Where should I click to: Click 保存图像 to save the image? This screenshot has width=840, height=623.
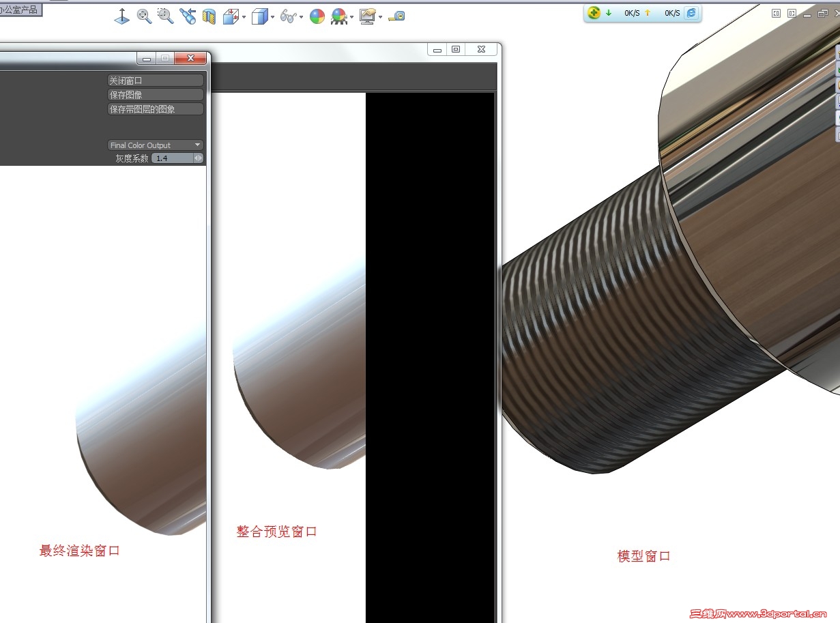coord(156,95)
